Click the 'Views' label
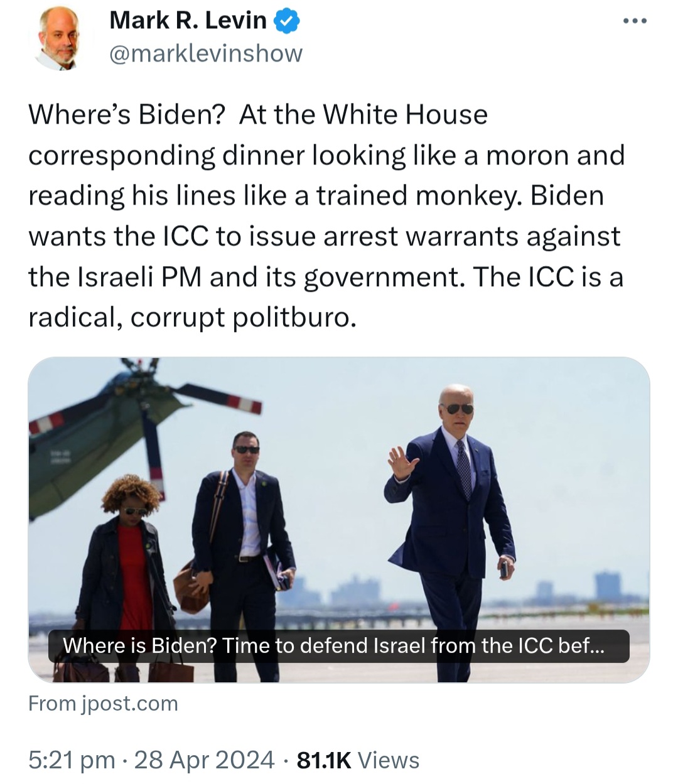 [x=388, y=760]
